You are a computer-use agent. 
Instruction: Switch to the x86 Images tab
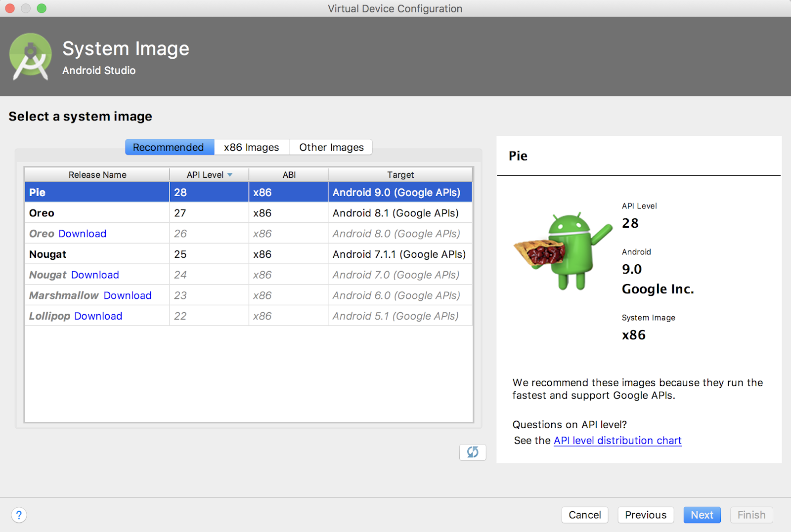coord(251,147)
